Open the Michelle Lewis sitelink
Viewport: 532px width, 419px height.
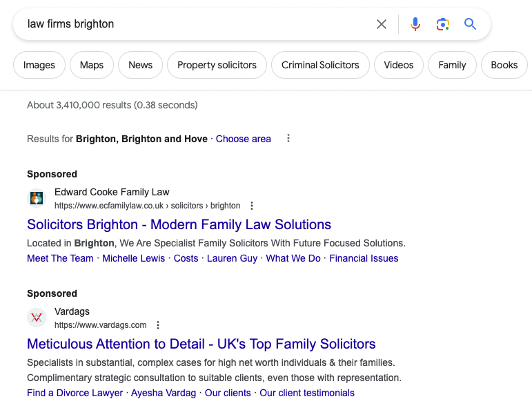pos(134,258)
